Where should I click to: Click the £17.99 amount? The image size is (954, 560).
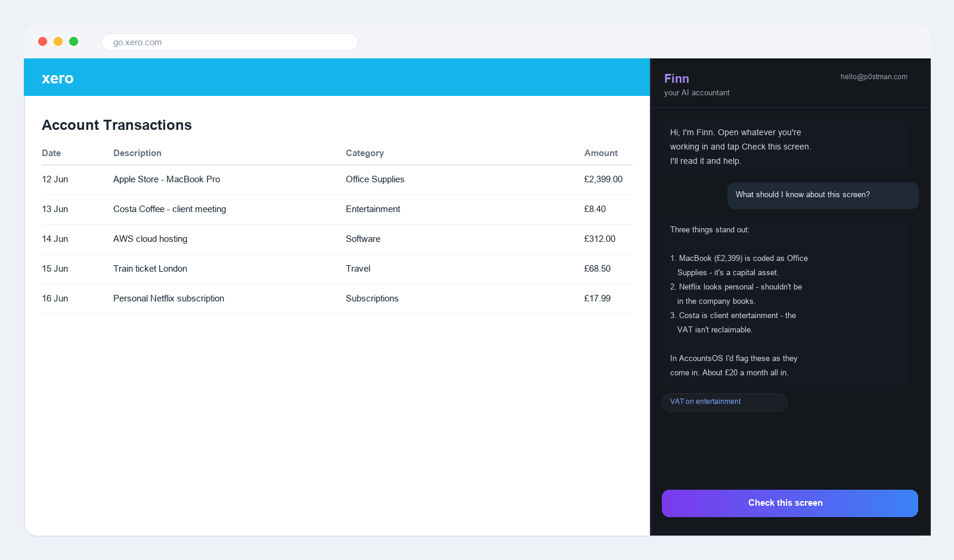(x=597, y=298)
